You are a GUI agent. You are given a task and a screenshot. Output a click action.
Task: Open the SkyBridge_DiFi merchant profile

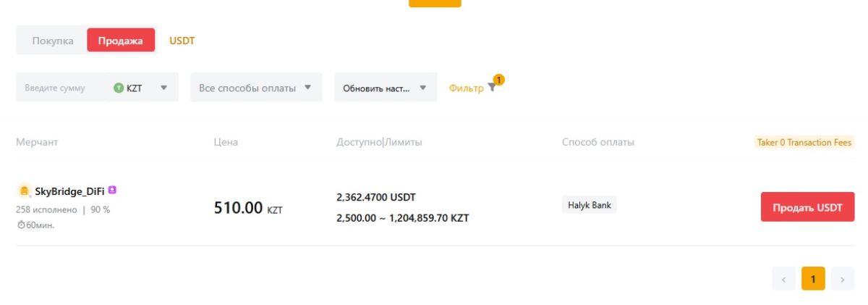pos(69,191)
